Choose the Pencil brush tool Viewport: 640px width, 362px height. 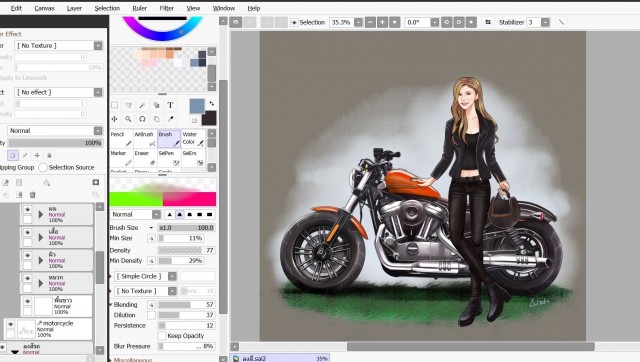[122, 139]
